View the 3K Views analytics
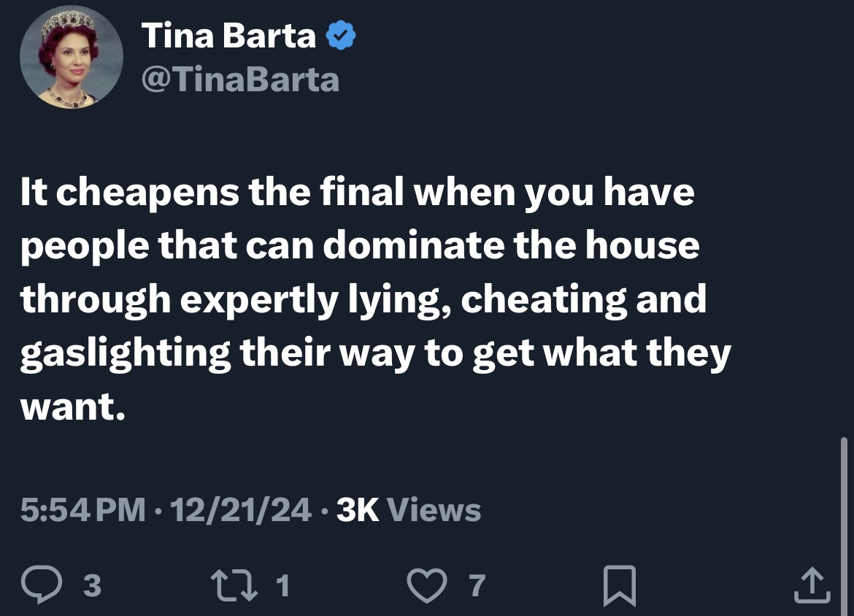 (x=409, y=509)
